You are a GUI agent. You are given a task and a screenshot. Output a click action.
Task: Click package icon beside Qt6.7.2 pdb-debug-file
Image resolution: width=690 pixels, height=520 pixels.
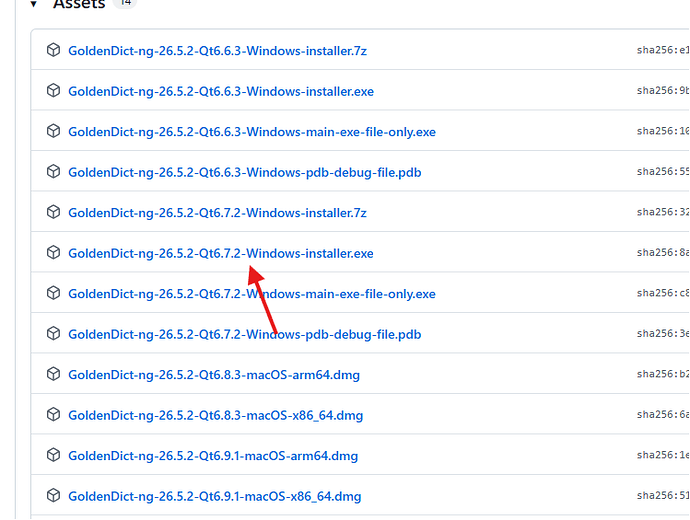click(x=53, y=333)
